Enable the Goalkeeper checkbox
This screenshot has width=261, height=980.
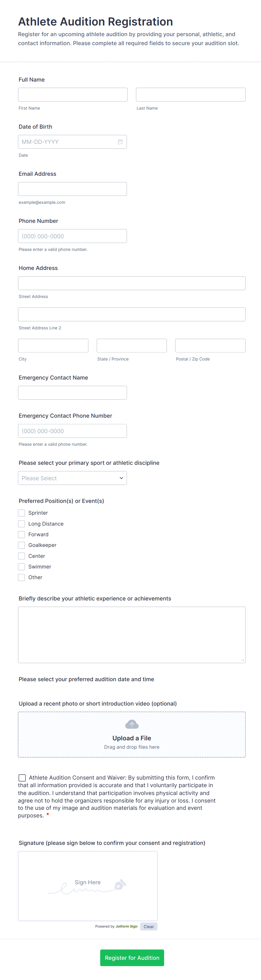[x=21, y=545]
